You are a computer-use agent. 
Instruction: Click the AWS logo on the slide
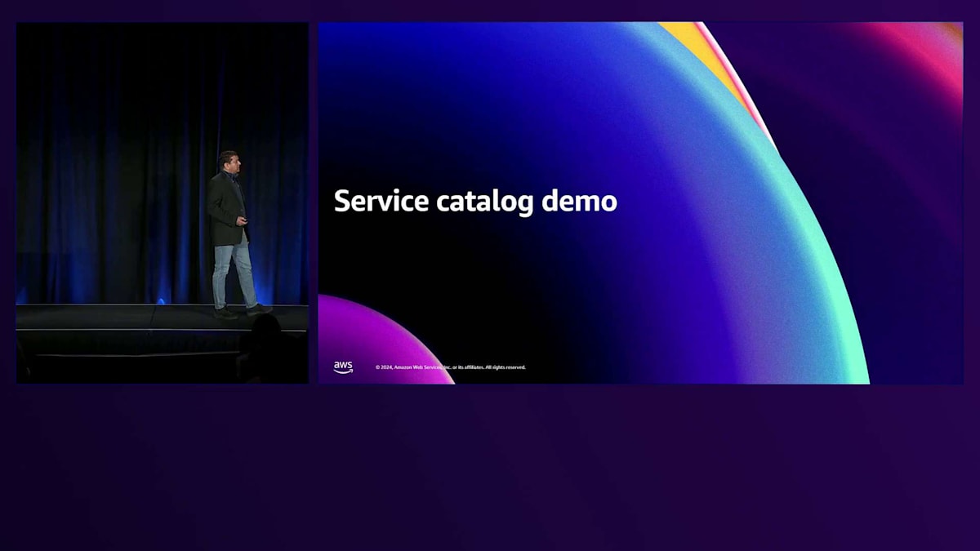(x=343, y=367)
